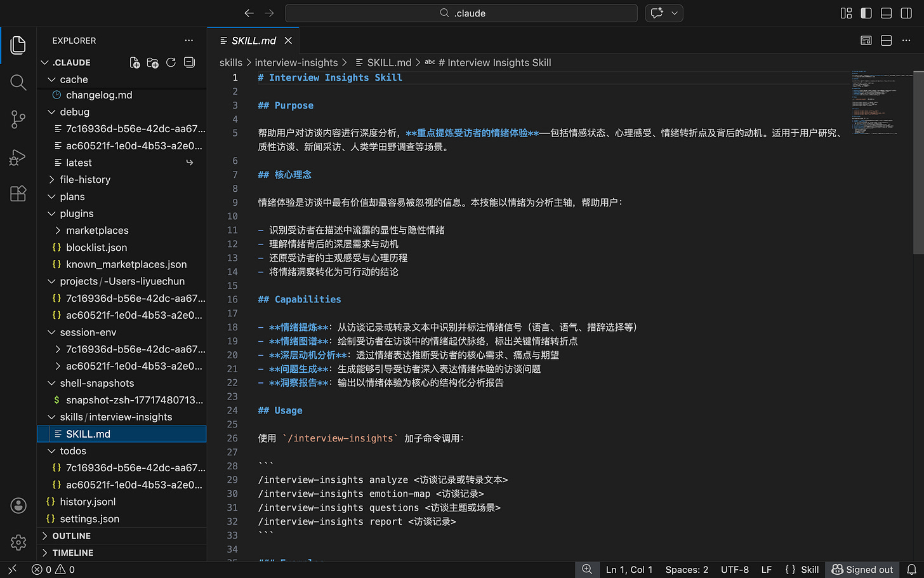Open known_marketplaces.json file
This screenshot has width=924, height=578.
126,264
